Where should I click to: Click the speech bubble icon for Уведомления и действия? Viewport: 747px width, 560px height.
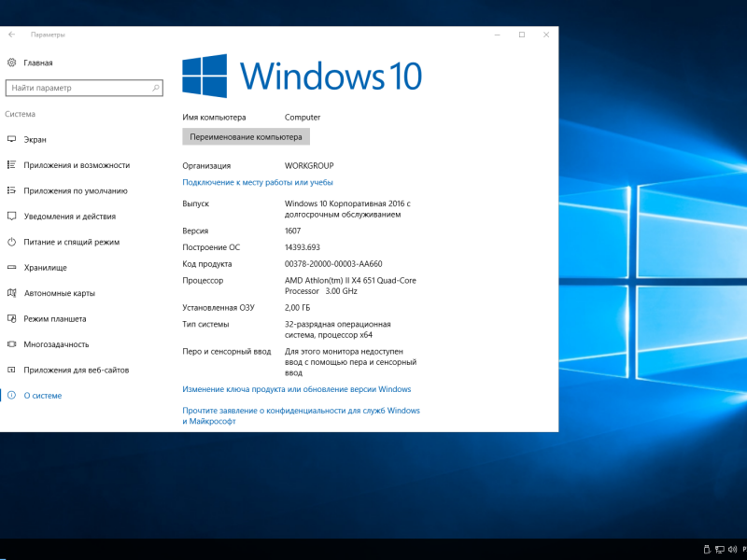[x=12, y=217]
